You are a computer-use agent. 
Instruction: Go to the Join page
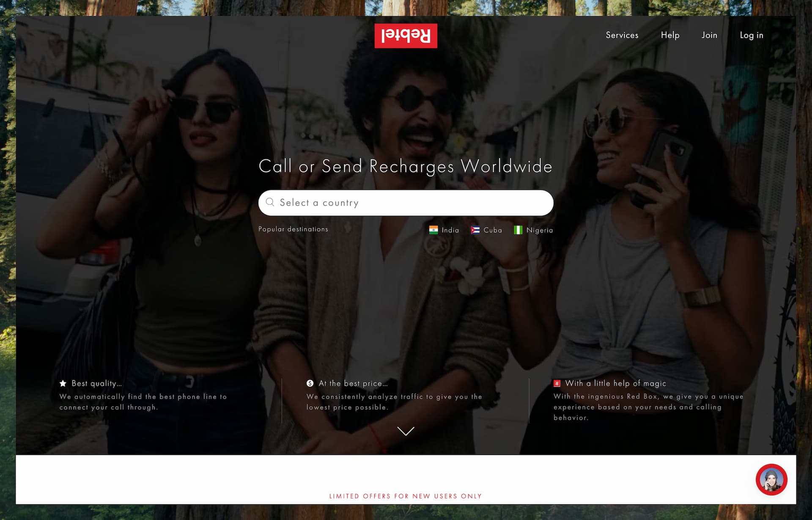(x=709, y=35)
